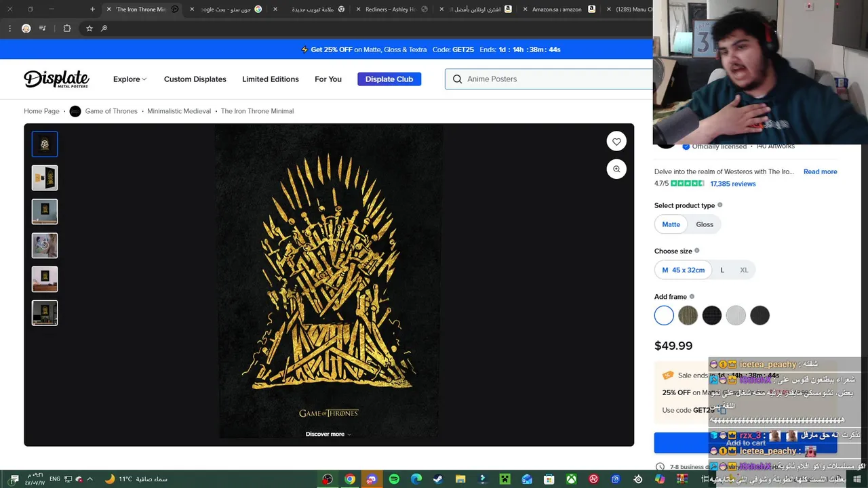
Task: Go to Home Page breadcrumb
Action: click(41, 111)
